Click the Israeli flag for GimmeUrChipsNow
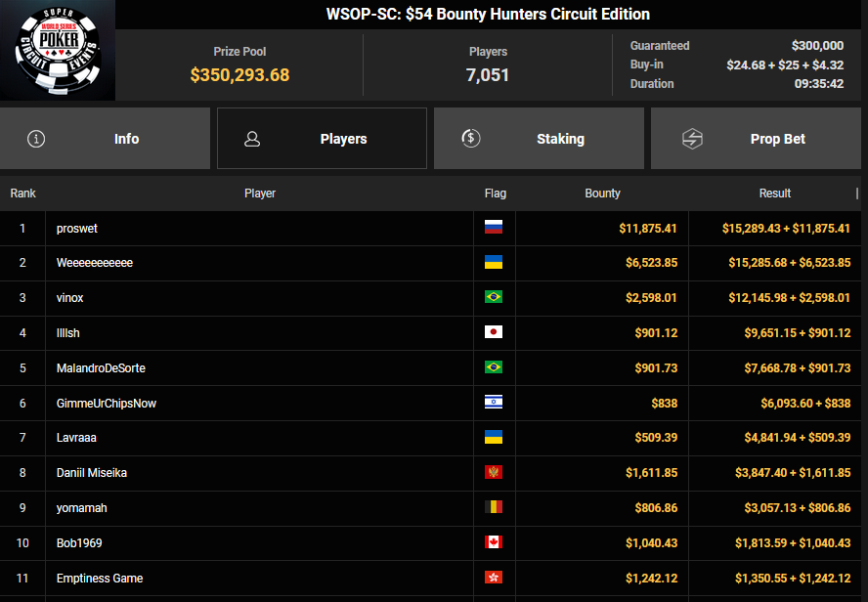The height and width of the screenshot is (602, 868). (x=494, y=404)
